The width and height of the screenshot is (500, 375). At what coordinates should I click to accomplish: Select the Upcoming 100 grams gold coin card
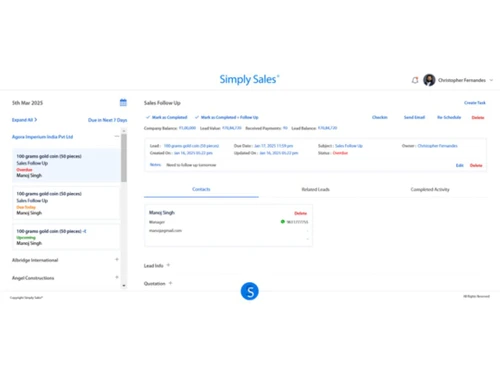(66, 237)
